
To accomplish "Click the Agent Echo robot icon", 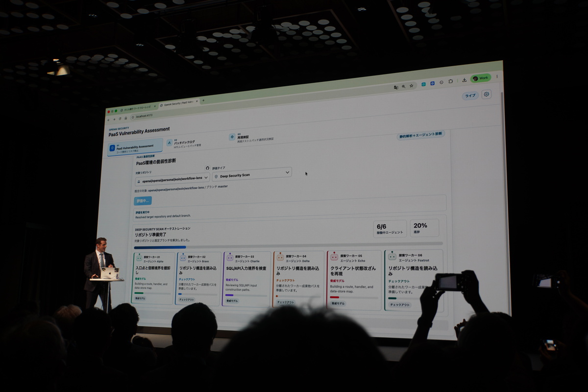I will click(334, 256).
